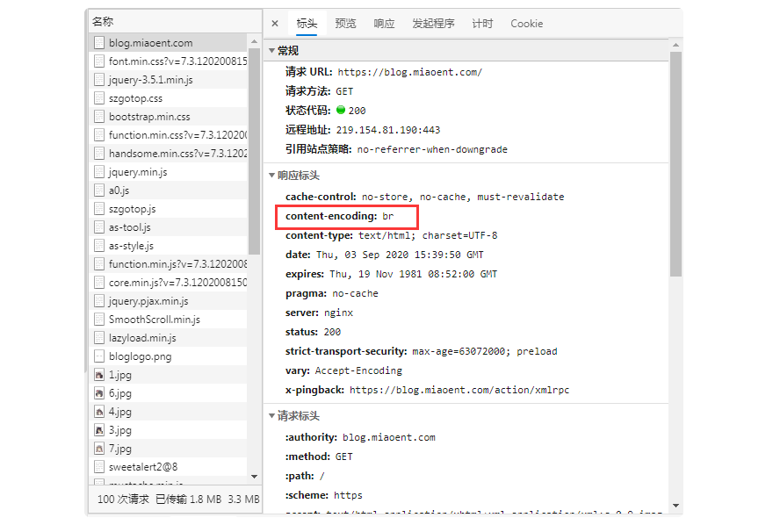The height and width of the screenshot is (532, 773).
Task: Click the green status code 200 indicator
Action: click(341, 110)
